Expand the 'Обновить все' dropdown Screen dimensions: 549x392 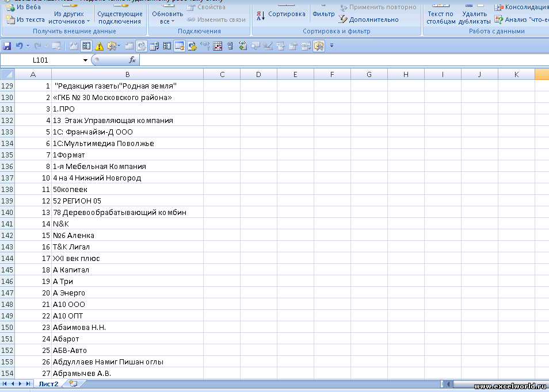pyautogui.click(x=167, y=17)
